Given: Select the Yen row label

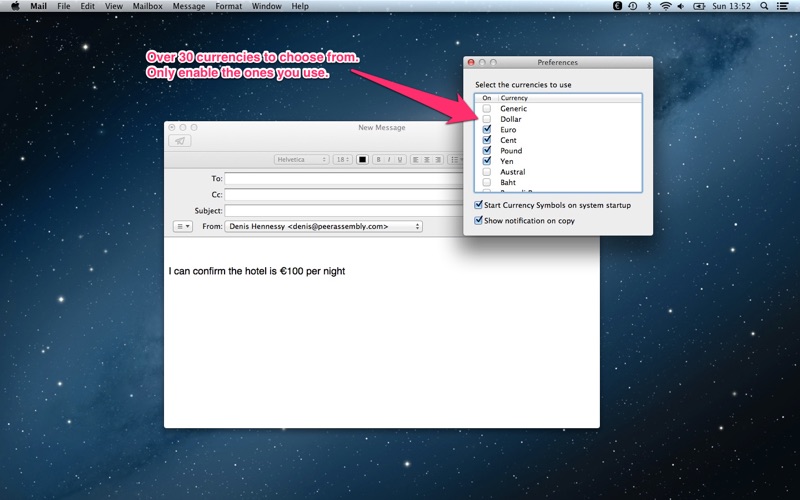Looking at the screenshot, I should coord(507,161).
